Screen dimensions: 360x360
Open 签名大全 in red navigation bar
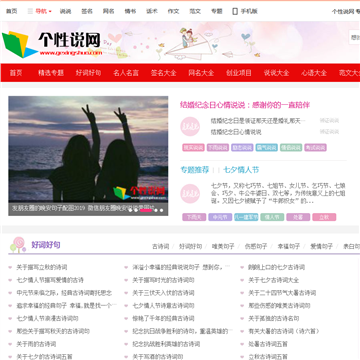click(164, 73)
